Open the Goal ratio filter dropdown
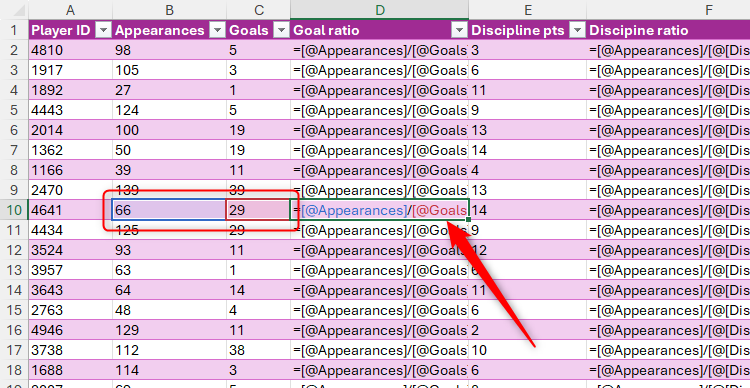 click(460, 31)
